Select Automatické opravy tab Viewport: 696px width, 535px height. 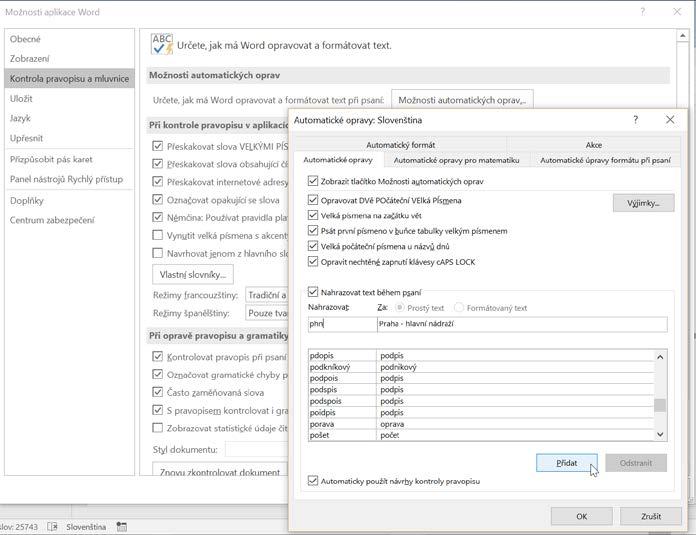(338, 160)
